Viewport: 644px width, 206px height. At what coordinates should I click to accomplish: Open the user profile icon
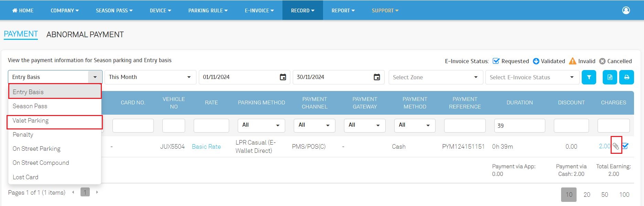[626, 10]
